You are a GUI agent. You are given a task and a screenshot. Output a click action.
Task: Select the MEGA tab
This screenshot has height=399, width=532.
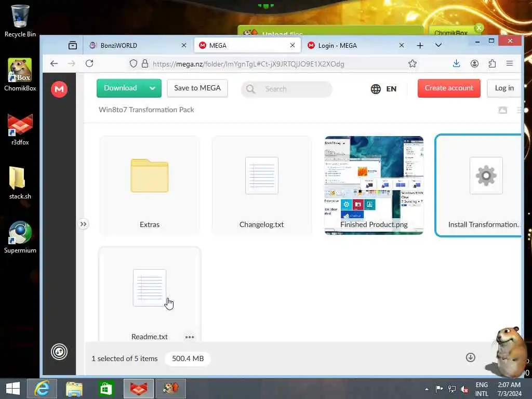pyautogui.click(x=248, y=46)
